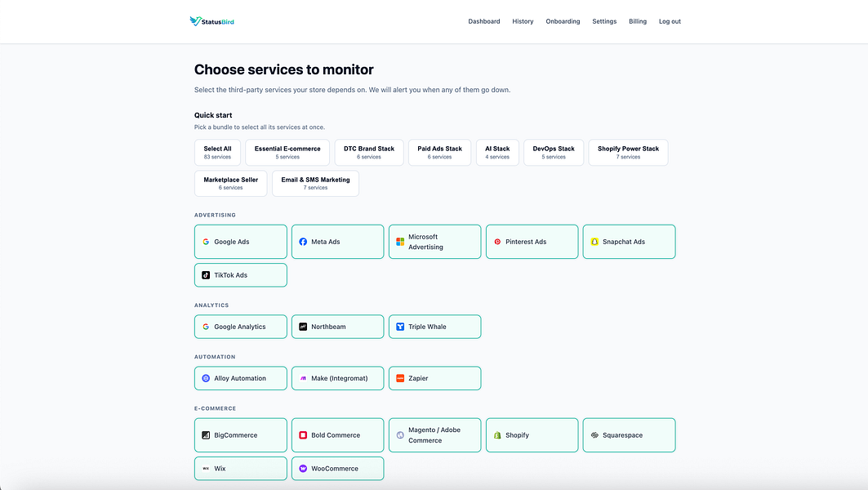Open Settings from the top navigation
This screenshot has width=868, height=490.
[604, 21]
